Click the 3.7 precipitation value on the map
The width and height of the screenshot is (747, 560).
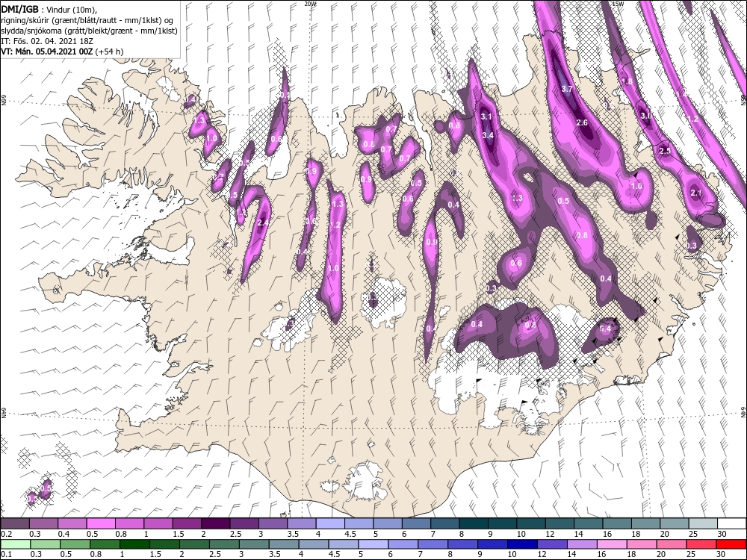coord(567,89)
